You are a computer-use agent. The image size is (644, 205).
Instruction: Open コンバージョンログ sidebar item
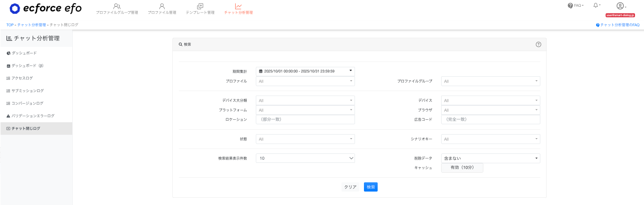coord(27,103)
